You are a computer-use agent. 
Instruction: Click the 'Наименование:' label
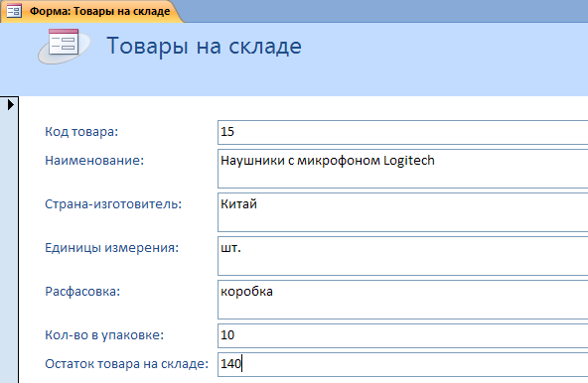(x=94, y=161)
